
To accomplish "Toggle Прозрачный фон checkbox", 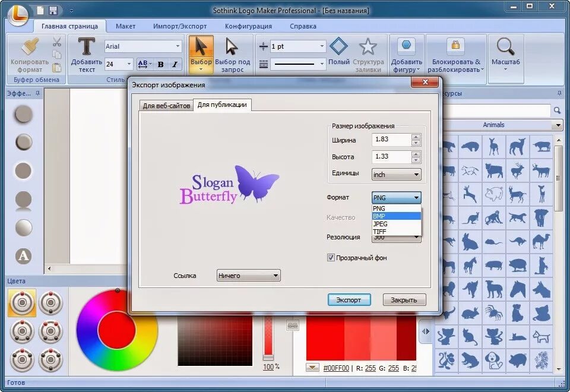I will [331, 258].
